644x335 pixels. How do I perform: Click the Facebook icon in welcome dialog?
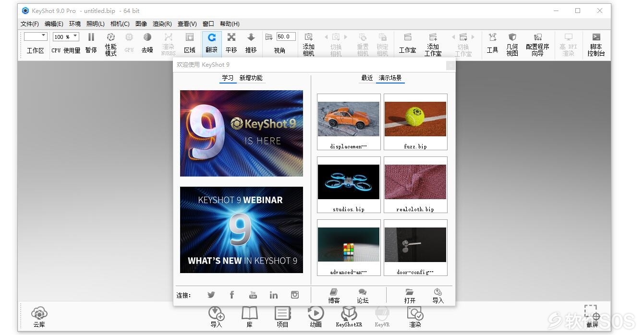[x=231, y=295]
